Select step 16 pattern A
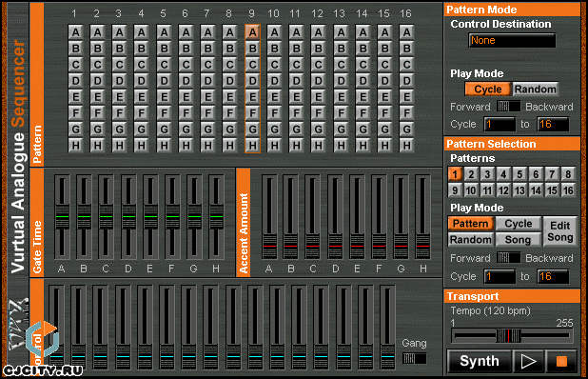588x379 pixels. [x=406, y=32]
